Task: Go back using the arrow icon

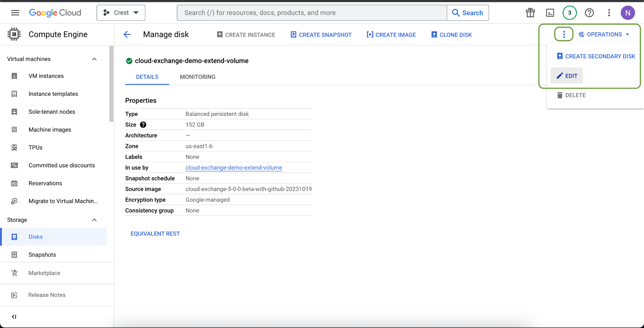Action: pyautogui.click(x=127, y=34)
